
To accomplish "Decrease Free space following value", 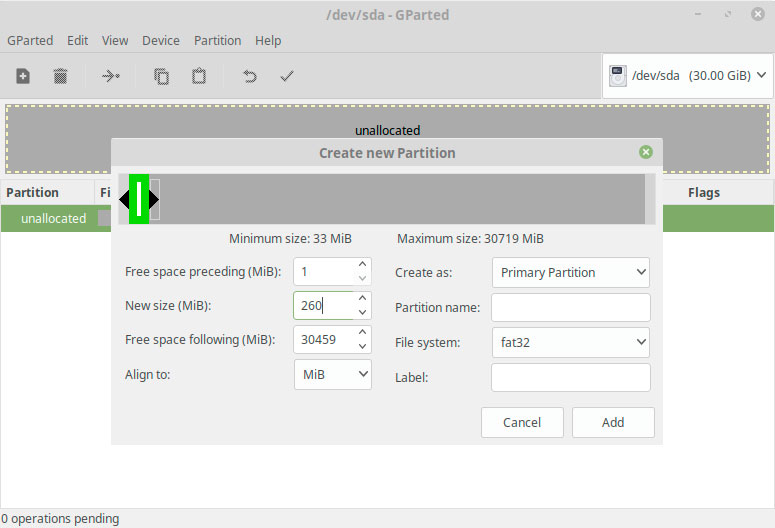I will tap(362, 347).
